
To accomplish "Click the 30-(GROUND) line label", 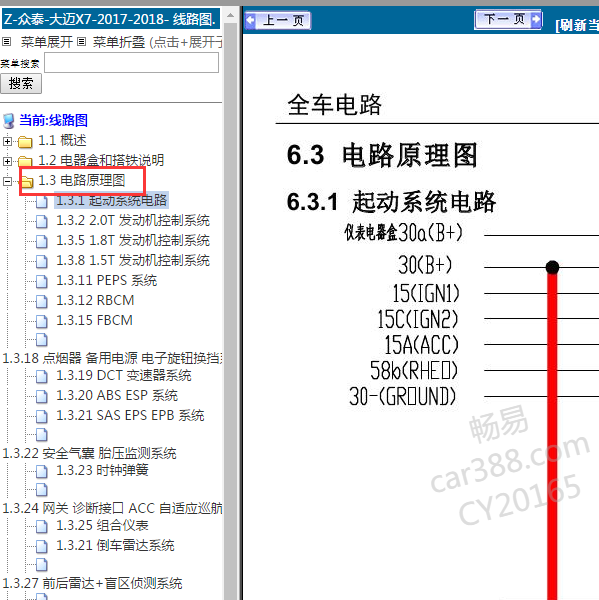I will coord(403,396).
